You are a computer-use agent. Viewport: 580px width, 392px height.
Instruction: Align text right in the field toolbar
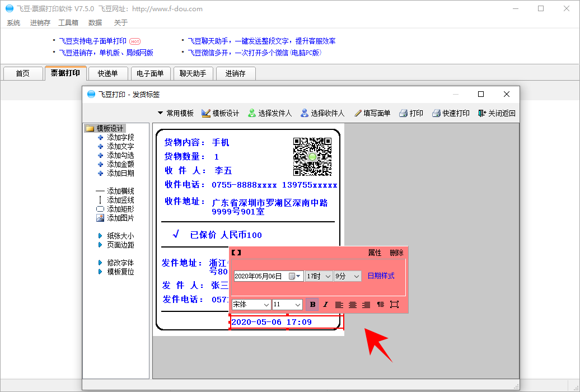tap(366, 305)
